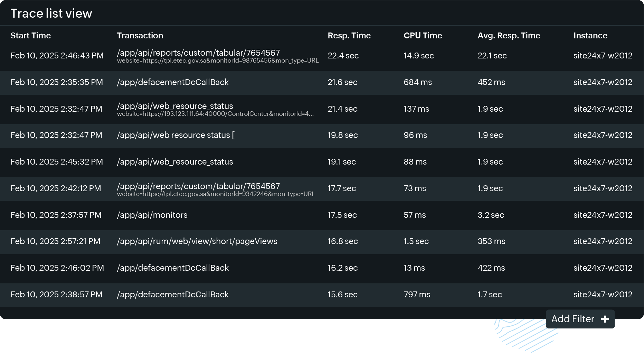Click the tpl.etec.gov.sa website URL parameter
The image size is (644, 353).
point(218,60)
